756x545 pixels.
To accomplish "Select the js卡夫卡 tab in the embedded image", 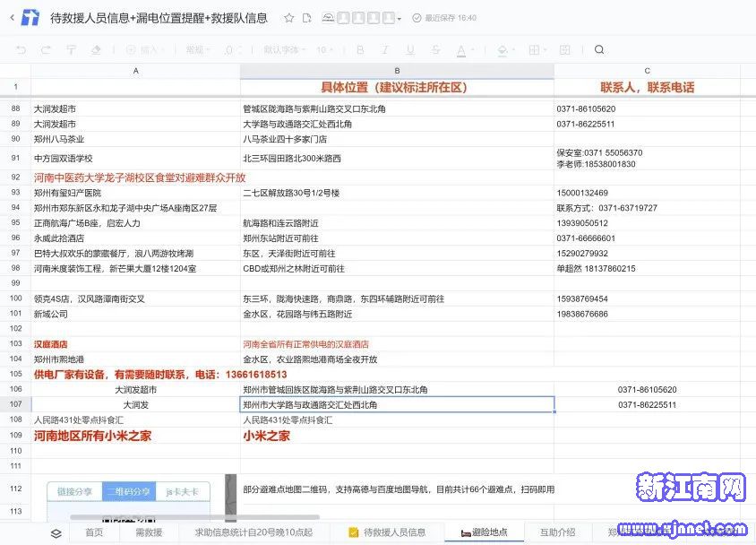I will point(182,491).
